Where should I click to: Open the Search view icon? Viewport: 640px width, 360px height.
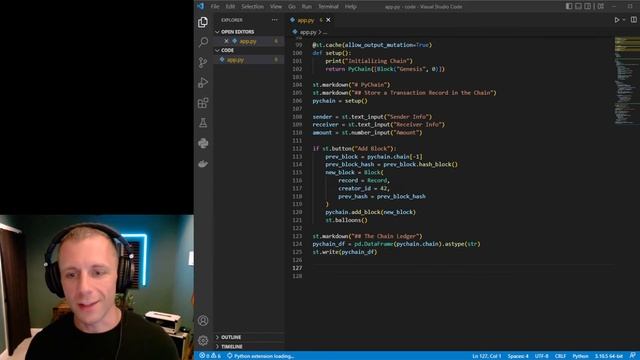[203, 42]
